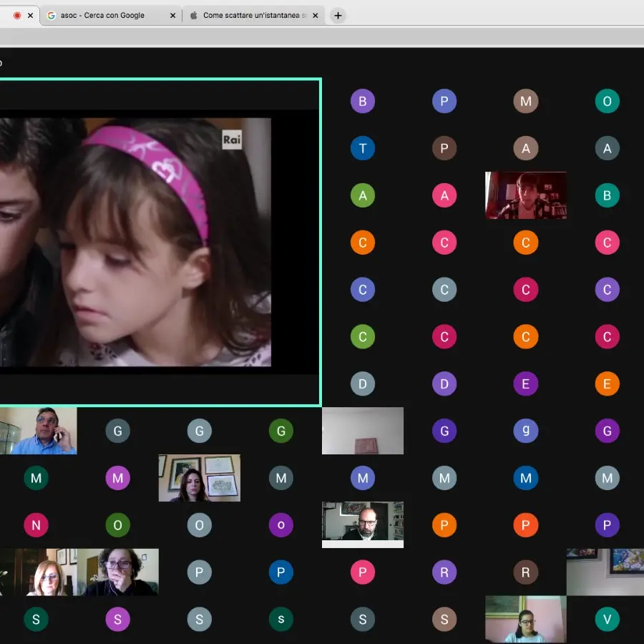Select the pink P participant avatar
The width and height of the screenshot is (644, 644).
362,572
